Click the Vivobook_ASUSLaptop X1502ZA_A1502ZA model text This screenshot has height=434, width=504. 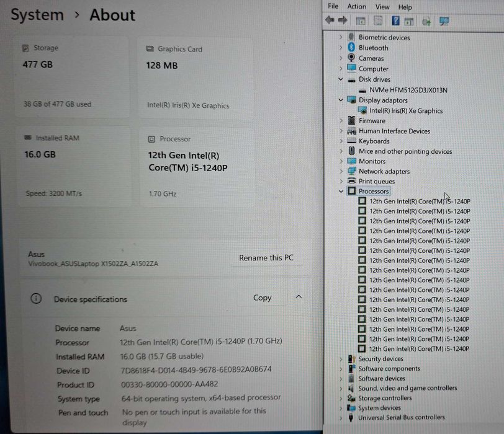click(x=93, y=264)
